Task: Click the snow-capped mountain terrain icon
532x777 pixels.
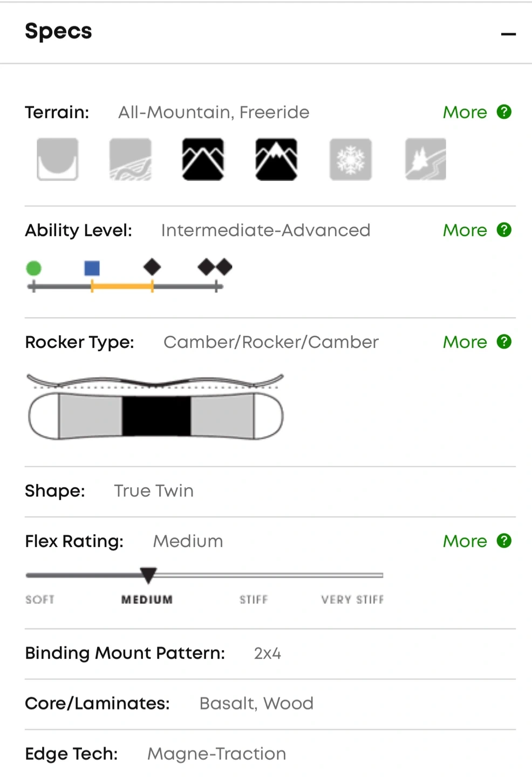Action: (276, 159)
